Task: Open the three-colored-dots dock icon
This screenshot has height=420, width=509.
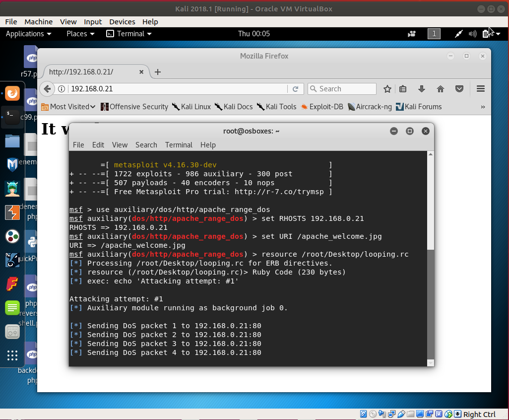Action: click(12, 236)
